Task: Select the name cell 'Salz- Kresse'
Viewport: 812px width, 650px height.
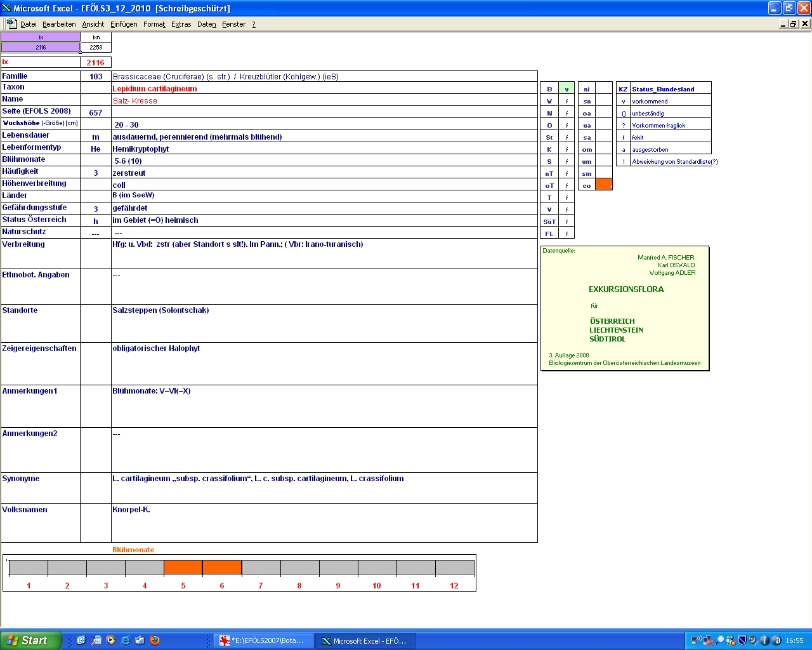Action: (x=324, y=100)
